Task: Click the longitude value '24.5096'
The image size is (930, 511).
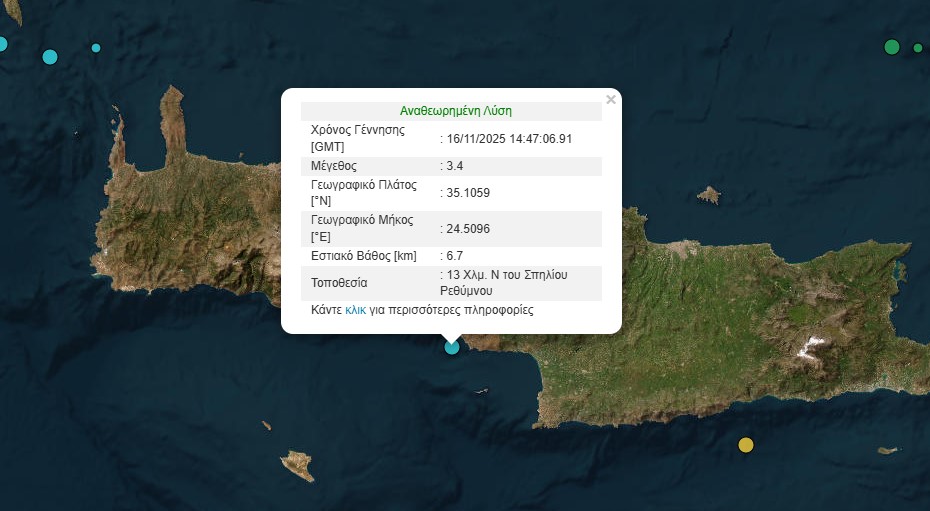Action: click(468, 229)
